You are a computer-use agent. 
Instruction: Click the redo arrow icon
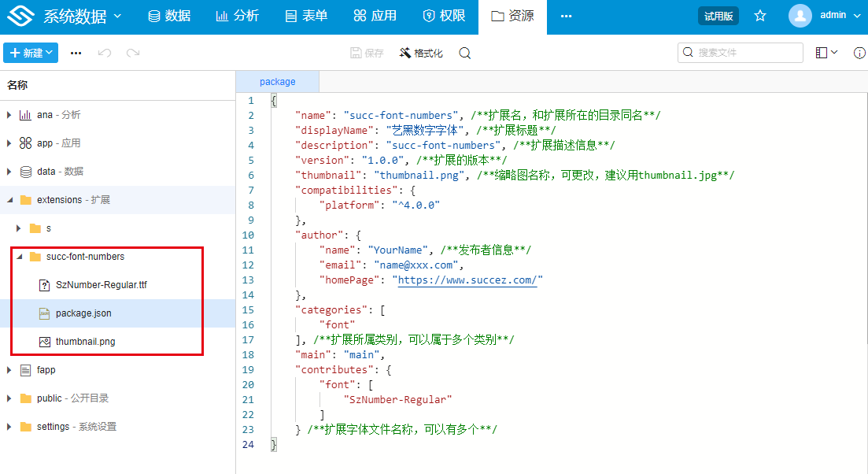tap(133, 53)
